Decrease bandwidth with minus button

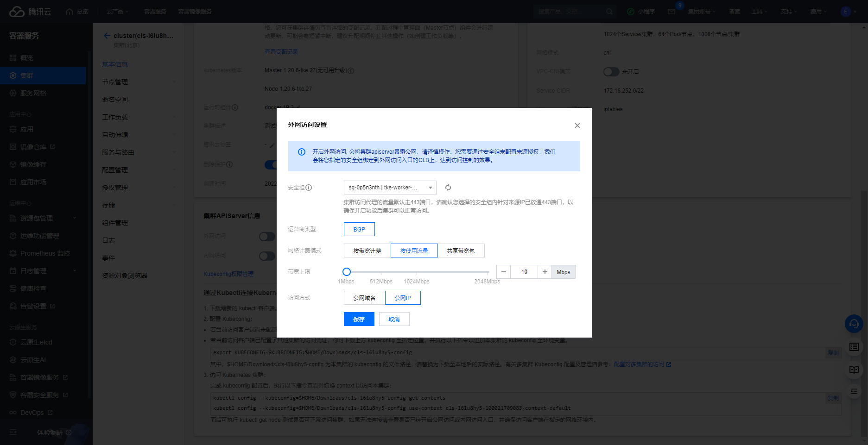[503, 272]
